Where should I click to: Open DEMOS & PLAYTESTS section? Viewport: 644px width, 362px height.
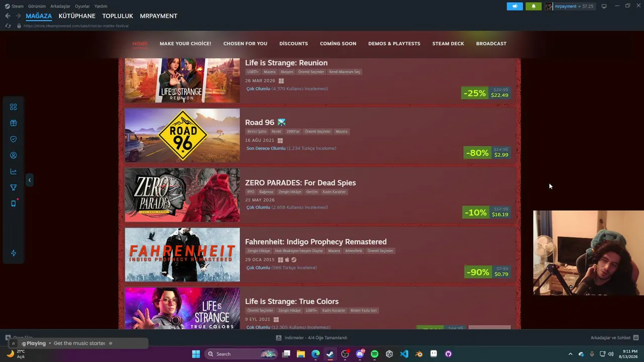[x=394, y=43]
